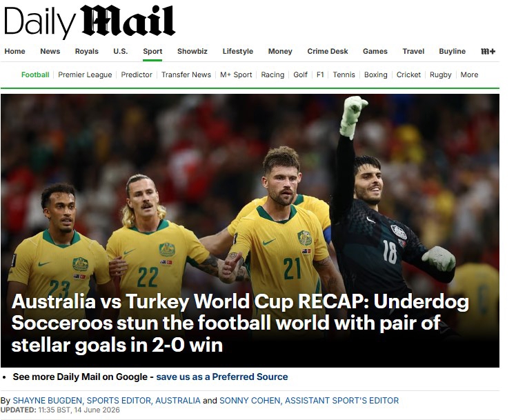Open the M+ Sport subsection
This screenshot has width=516, height=420.
click(236, 74)
